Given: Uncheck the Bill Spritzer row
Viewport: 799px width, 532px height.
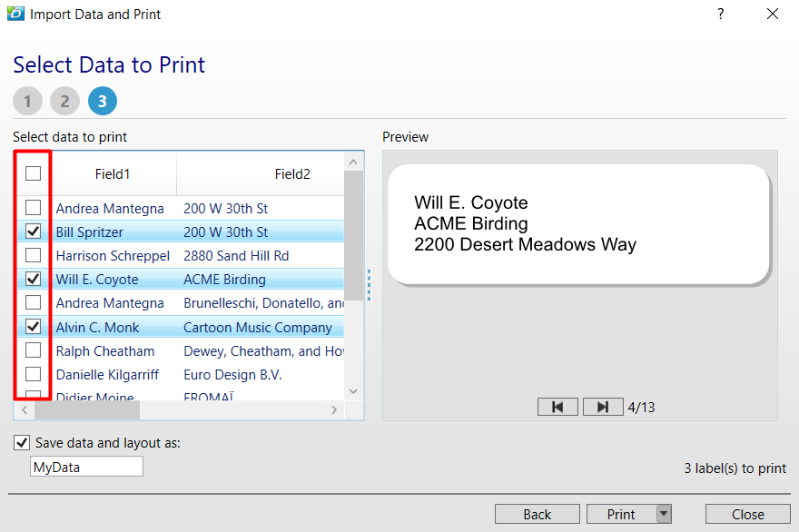Looking at the screenshot, I should coord(32,232).
